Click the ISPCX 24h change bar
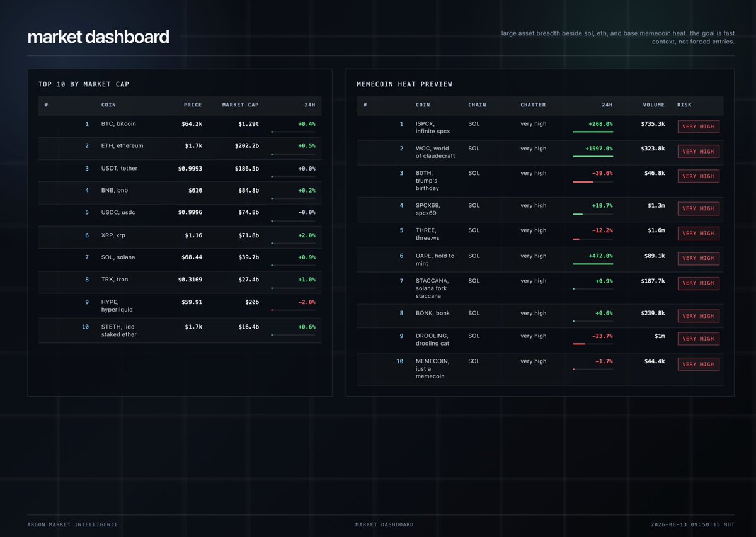Viewport: 756px width, 537px height. pyautogui.click(x=593, y=132)
